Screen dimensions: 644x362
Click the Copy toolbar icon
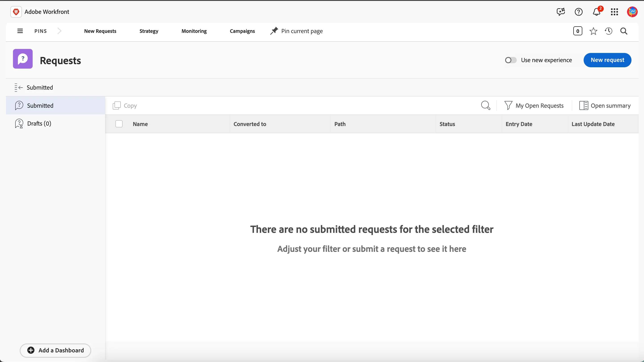[117, 105]
